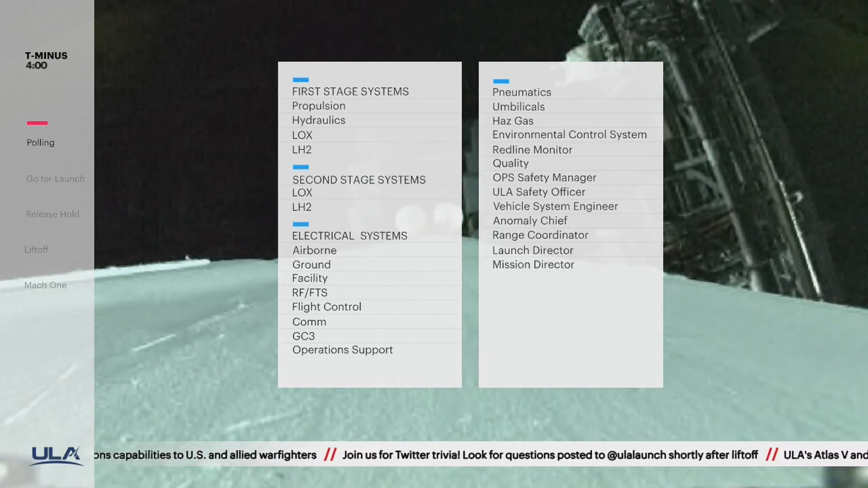Viewport: 868px width, 488px height.
Task: Click the ULA logo in corner
Action: point(56,455)
